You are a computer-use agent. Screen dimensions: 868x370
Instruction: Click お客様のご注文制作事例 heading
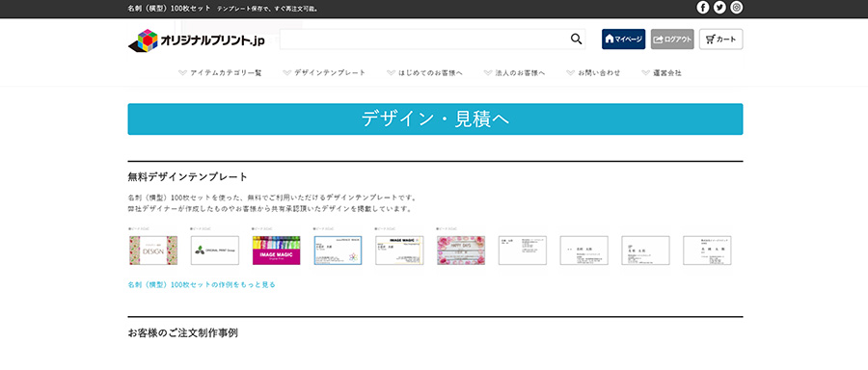point(182,333)
